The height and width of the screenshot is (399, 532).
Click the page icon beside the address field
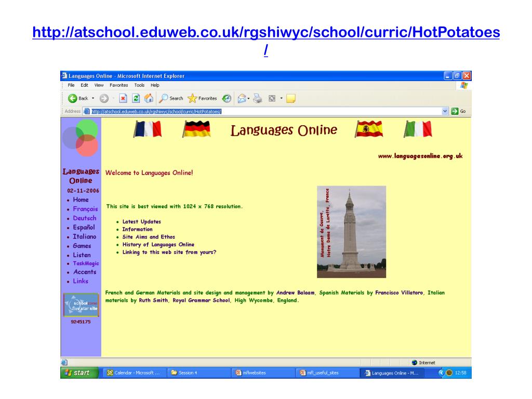(x=87, y=111)
